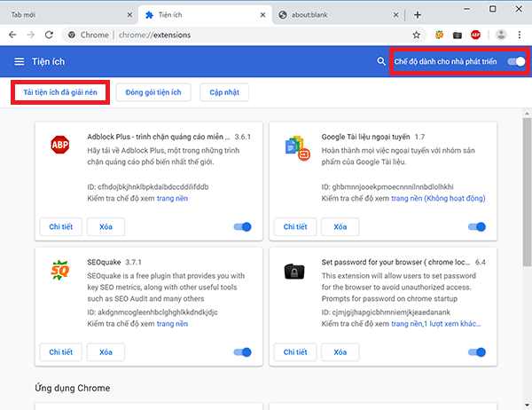
Task: Remove Google Tài liệu ngoại tuyến with Xóa
Action: pos(340,226)
